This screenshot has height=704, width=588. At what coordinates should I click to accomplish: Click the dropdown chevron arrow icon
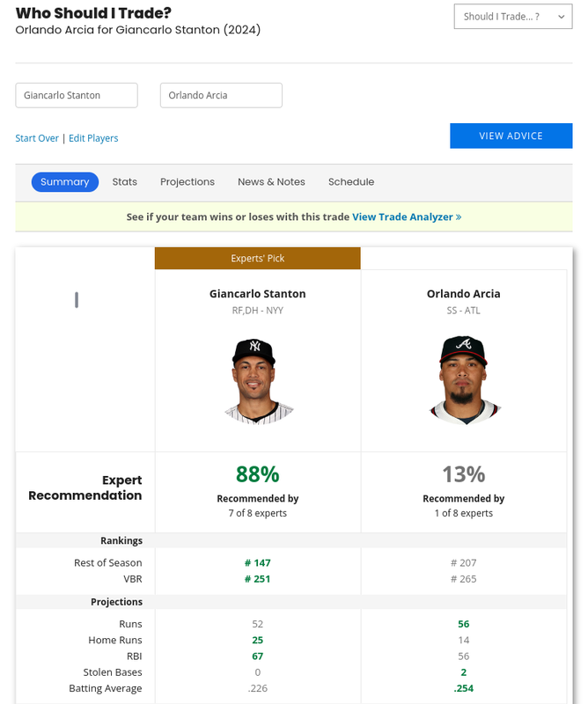pyautogui.click(x=561, y=17)
